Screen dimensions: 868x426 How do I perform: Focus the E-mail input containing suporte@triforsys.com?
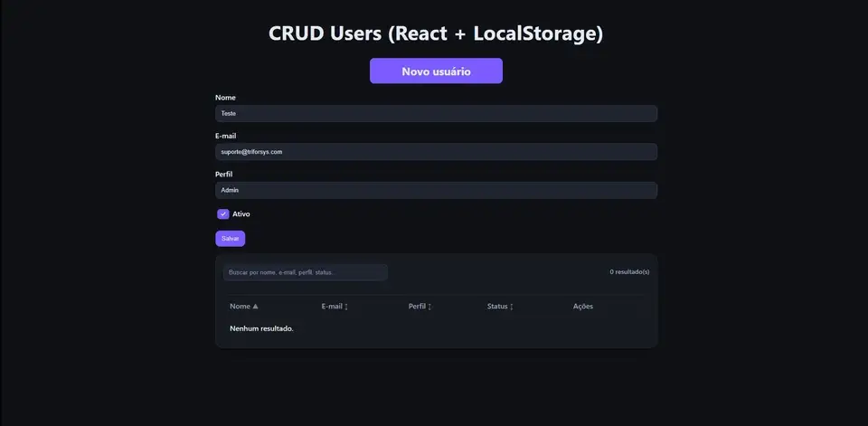[x=436, y=152]
